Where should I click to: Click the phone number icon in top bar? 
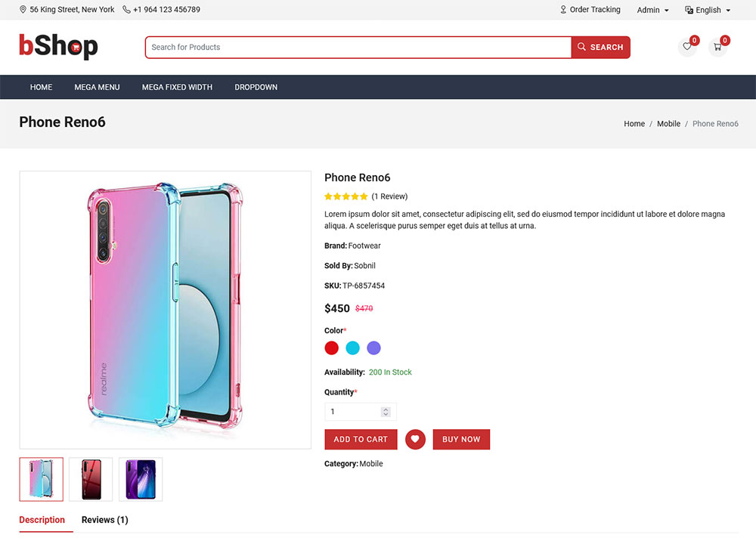pyautogui.click(x=126, y=10)
